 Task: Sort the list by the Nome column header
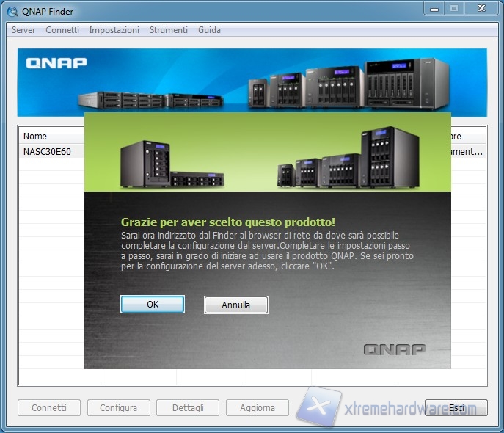(x=35, y=137)
